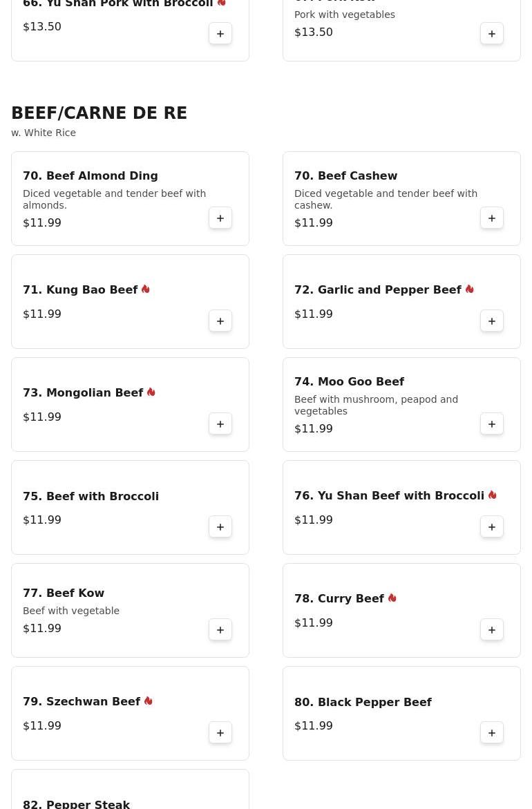Add Beef Almond Ding to order
Screen dimensions: 532x809
(x=220, y=218)
